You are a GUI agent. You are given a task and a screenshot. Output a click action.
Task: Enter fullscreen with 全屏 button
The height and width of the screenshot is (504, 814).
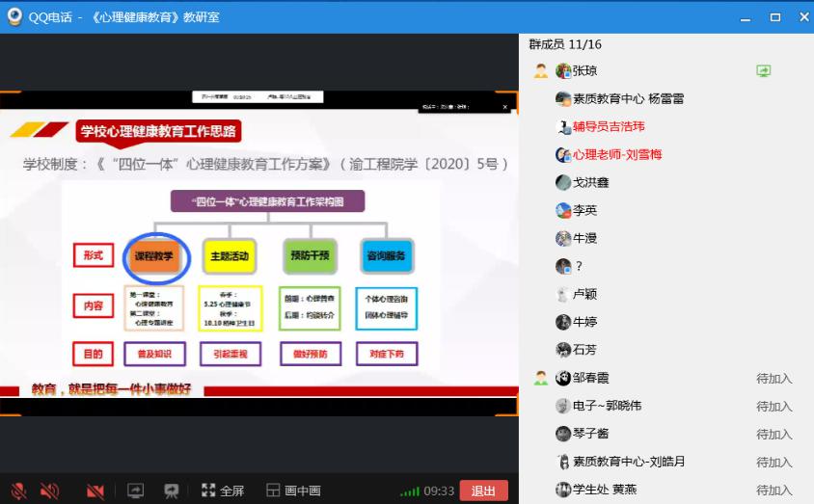[x=223, y=491]
